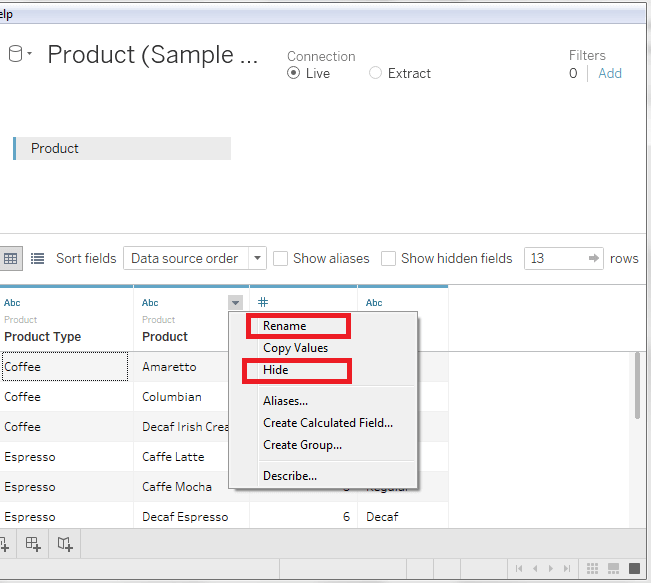651x583 pixels.
Task: Select the Decaf Espresso cell
Action: (x=191, y=517)
